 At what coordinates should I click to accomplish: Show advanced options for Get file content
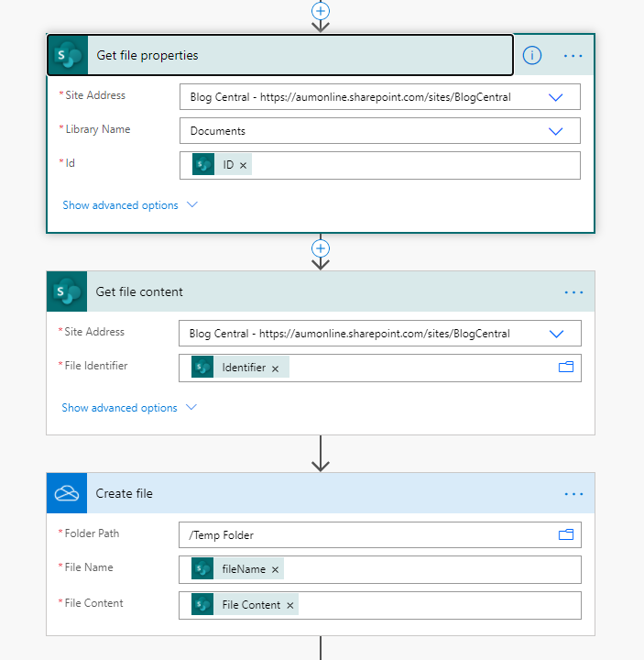[119, 408]
